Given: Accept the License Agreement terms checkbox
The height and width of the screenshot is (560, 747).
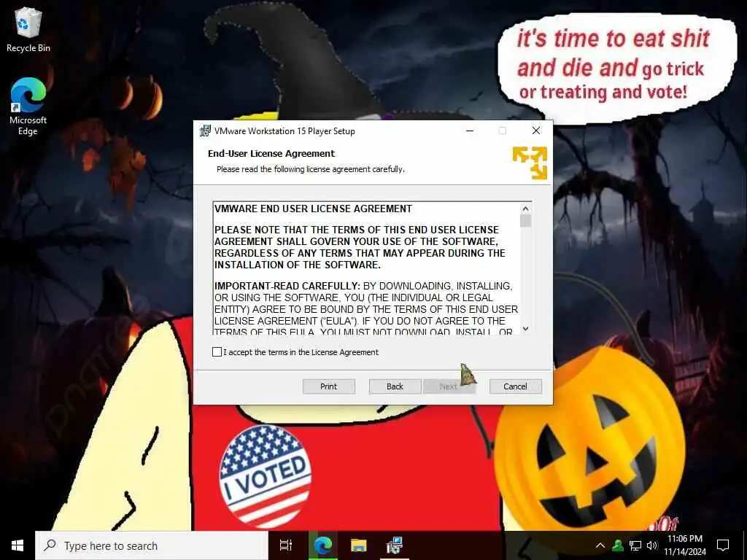Looking at the screenshot, I should pos(217,352).
